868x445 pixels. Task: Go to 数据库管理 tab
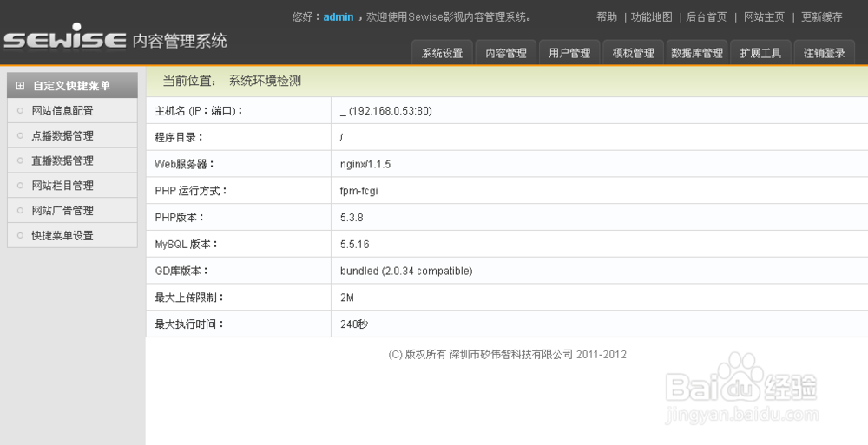coord(696,53)
